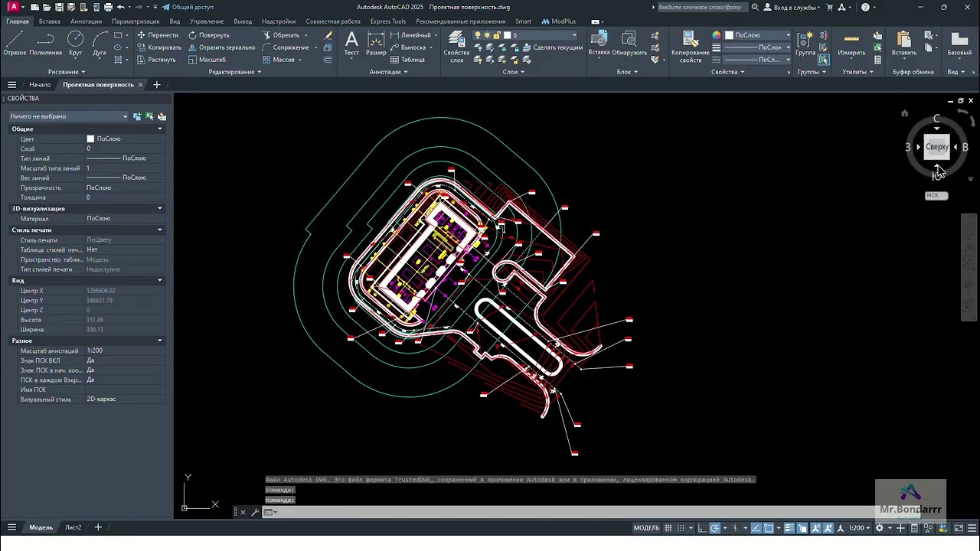
Task: Click Сделать текущим layer button
Action: pos(553,47)
